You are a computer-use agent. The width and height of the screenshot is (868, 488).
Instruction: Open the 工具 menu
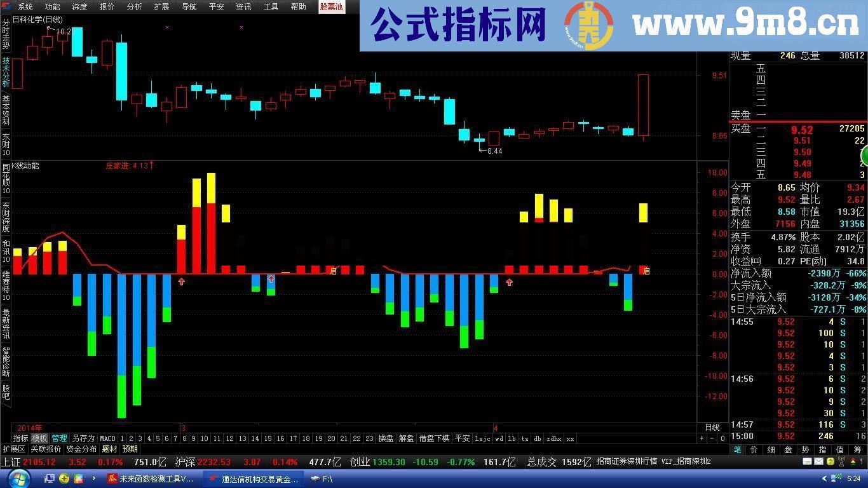[x=271, y=7]
